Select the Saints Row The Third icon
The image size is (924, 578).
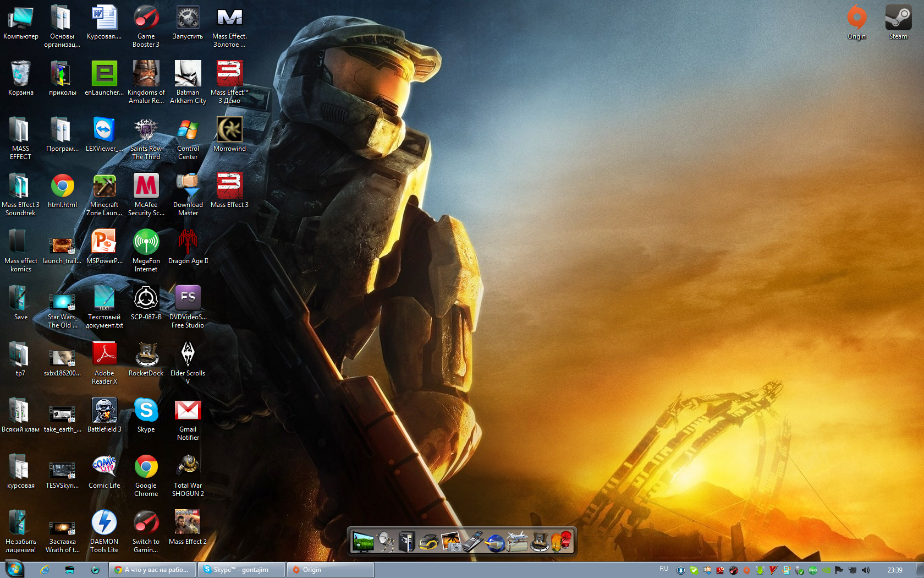(146, 138)
